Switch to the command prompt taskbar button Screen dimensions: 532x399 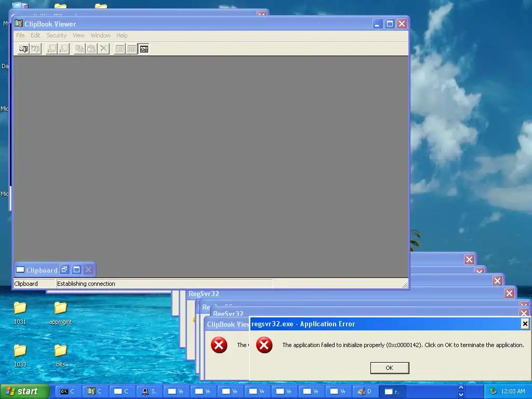[x=68, y=392]
